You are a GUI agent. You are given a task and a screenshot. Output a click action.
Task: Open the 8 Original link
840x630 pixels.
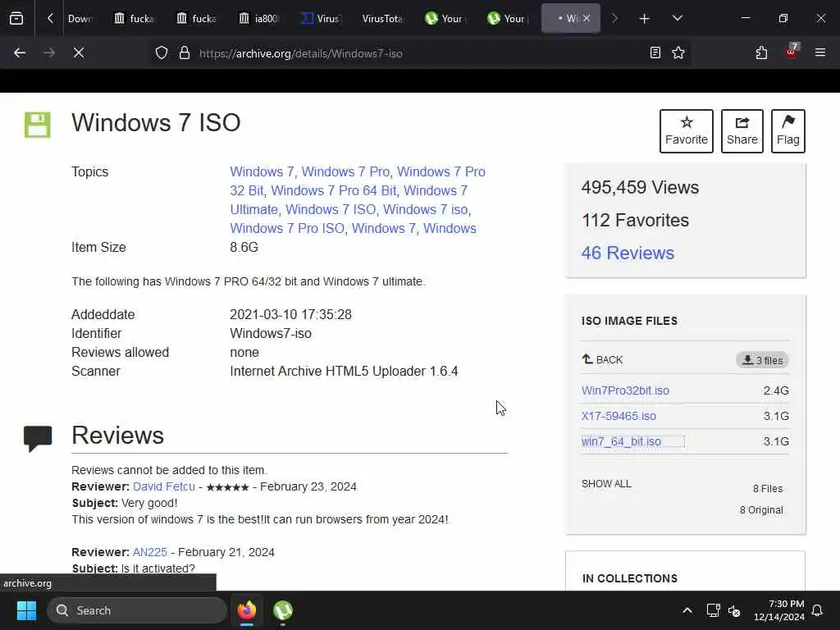[x=761, y=510]
